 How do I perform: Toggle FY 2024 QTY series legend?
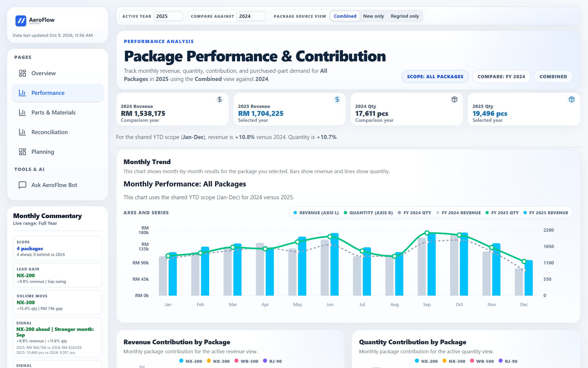[414, 213]
